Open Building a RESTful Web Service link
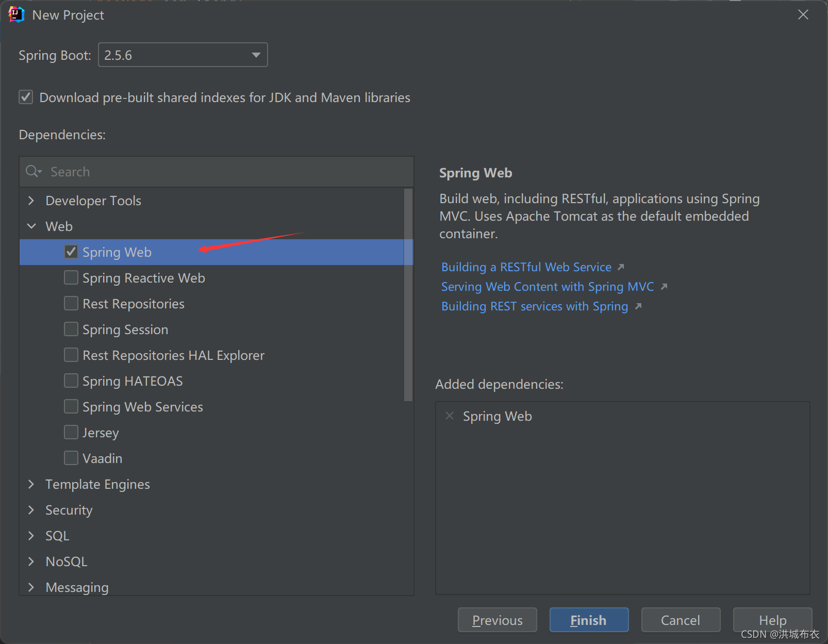 [x=526, y=267]
